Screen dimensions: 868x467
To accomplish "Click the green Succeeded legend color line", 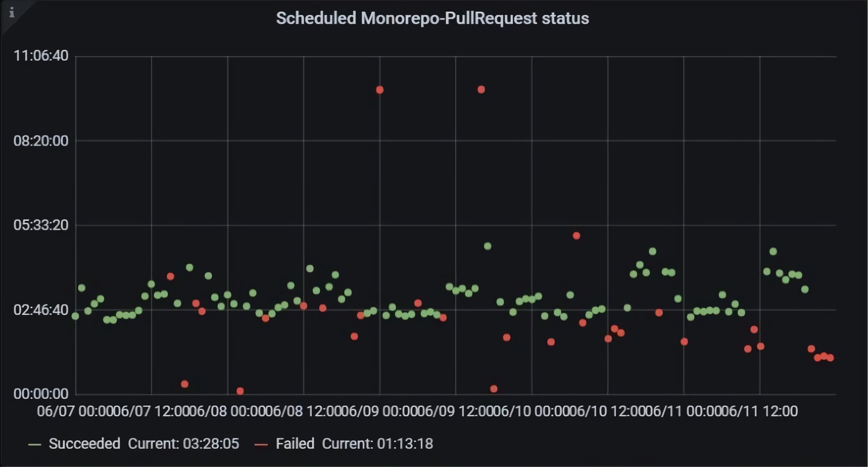I will pos(35,445).
